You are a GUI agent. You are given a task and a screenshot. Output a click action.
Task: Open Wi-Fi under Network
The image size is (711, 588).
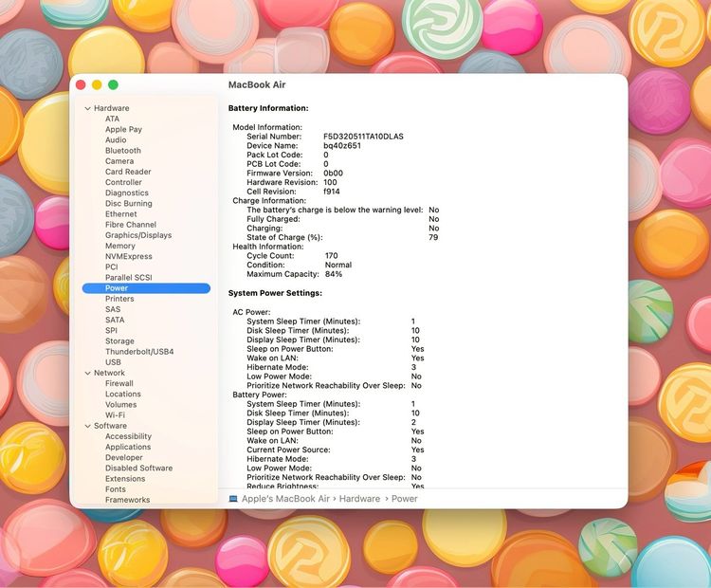pyautogui.click(x=115, y=415)
